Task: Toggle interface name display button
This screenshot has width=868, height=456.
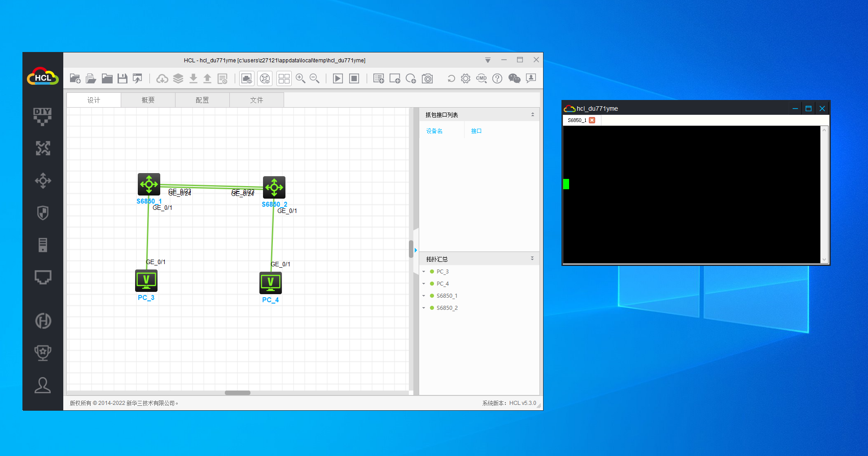Action: (246, 78)
